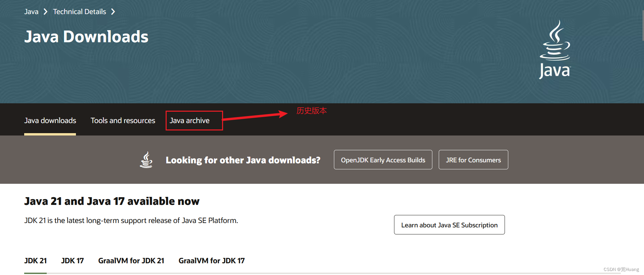Open the GraalVM for JDK 17 tab
Viewport: 644px width, 275px height.
point(212,261)
